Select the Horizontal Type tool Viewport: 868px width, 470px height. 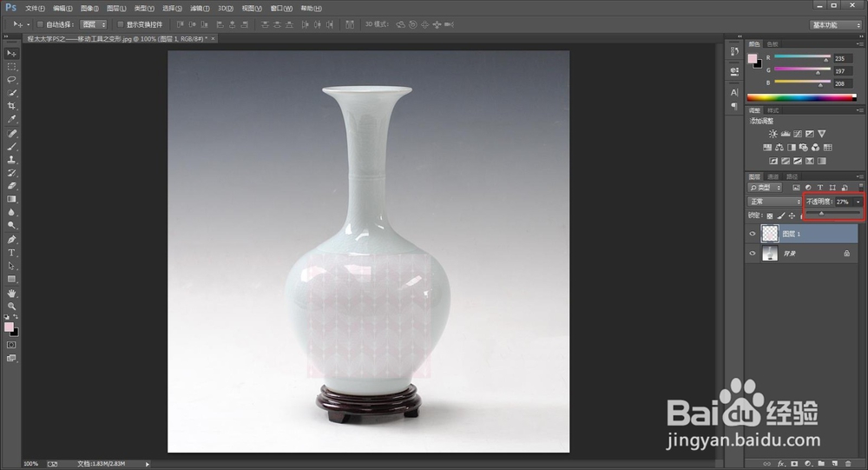(x=11, y=253)
